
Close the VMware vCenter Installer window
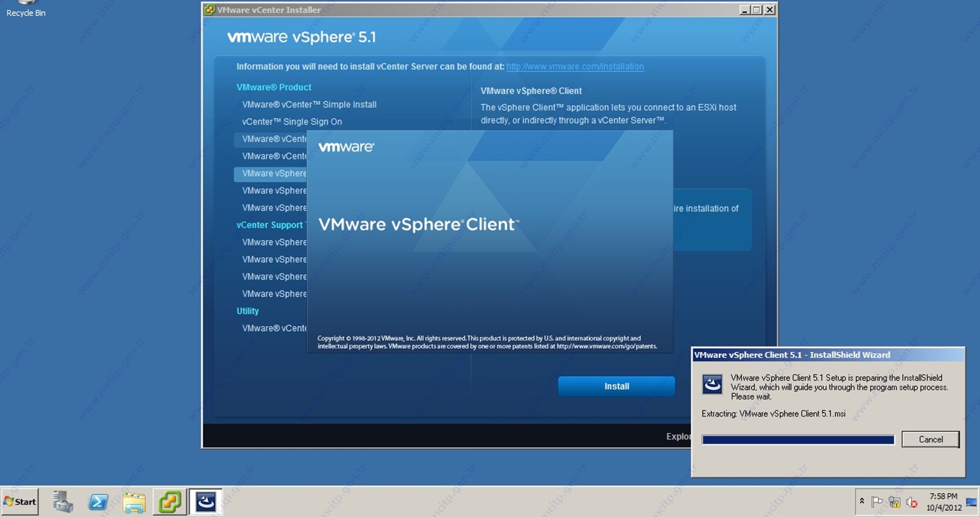(770, 10)
